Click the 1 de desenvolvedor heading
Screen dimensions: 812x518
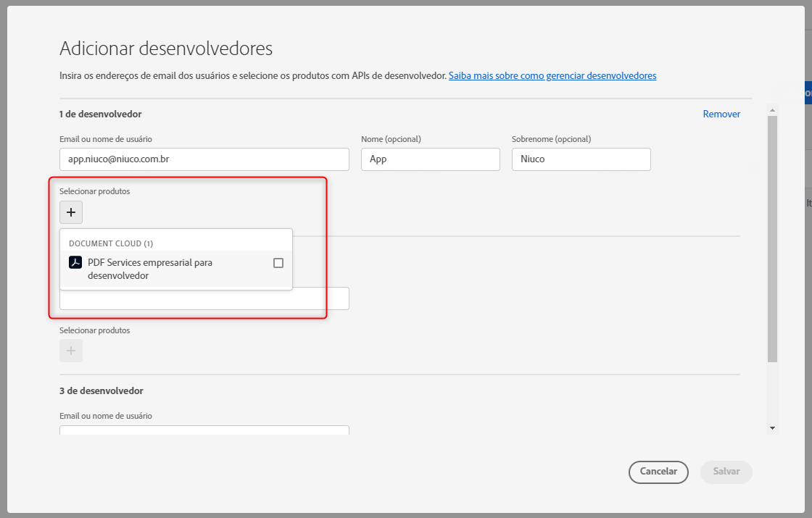pos(101,114)
